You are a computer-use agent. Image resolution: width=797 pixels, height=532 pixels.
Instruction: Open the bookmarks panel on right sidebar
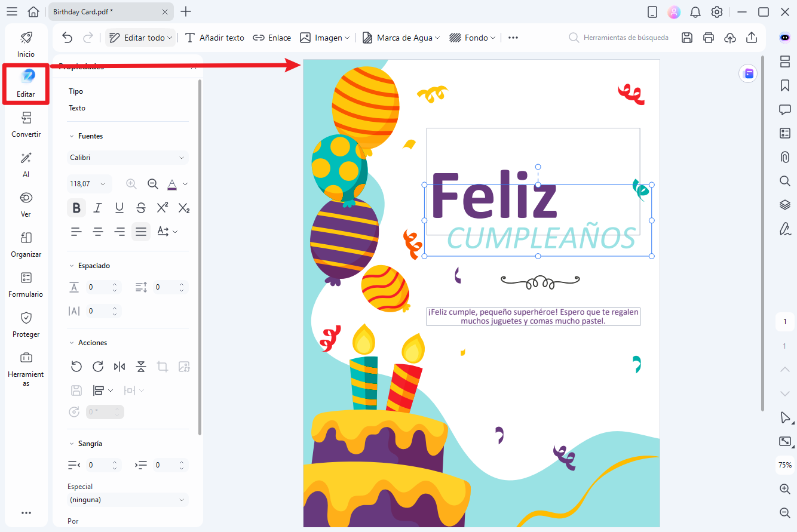pyautogui.click(x=784, y=85)
